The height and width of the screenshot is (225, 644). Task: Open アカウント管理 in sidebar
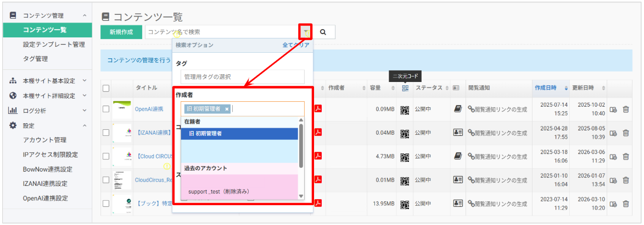pyautogui.click(x=44, y=140)
